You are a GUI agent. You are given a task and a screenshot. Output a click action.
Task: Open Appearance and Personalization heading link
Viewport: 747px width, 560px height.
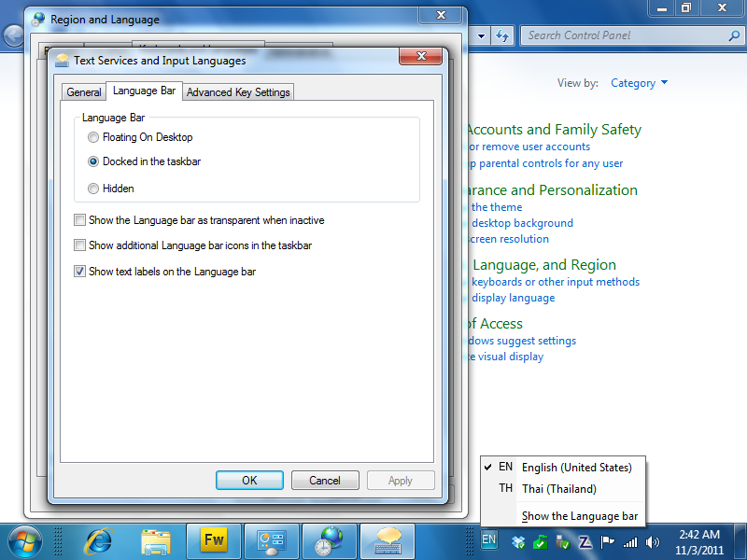coord(552,190)
